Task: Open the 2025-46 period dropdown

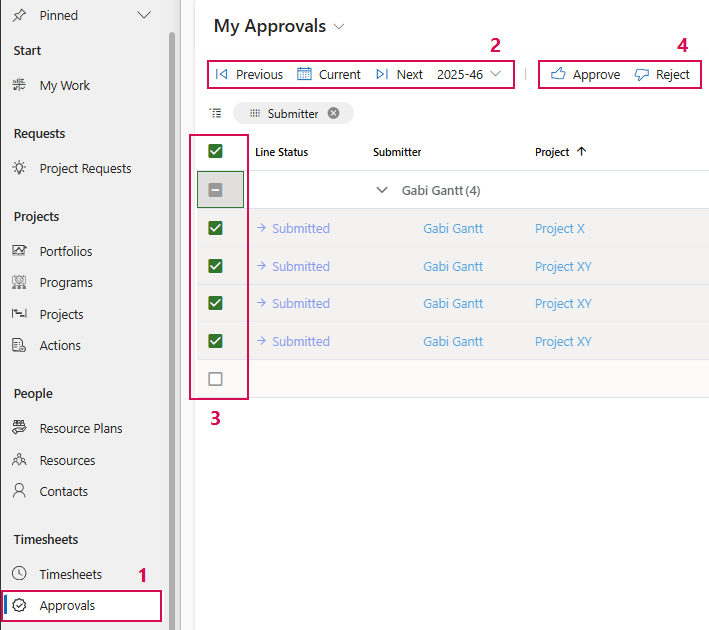Action: 495,74
